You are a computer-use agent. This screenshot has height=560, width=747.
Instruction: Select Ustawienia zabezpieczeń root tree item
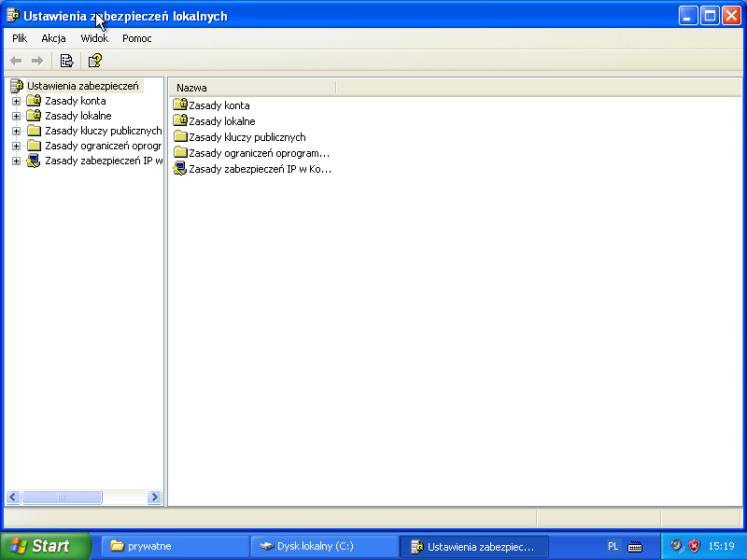click(x=82, y=86)
